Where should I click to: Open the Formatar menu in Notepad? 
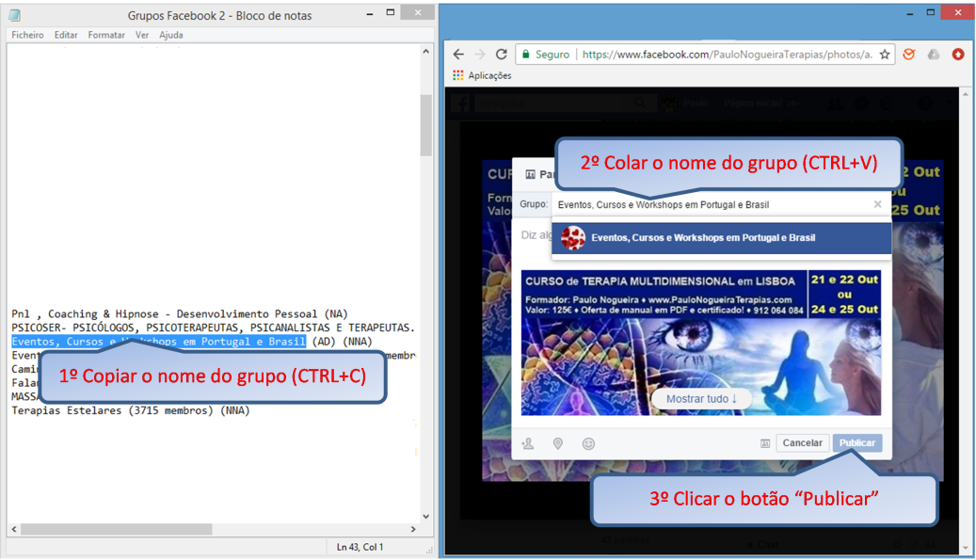click(x=106, y=35)
